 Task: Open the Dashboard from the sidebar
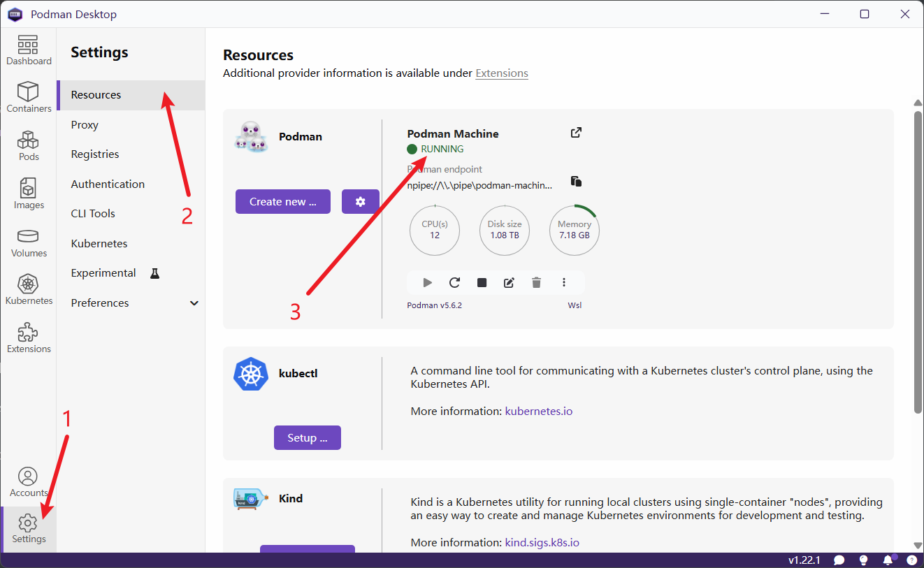[29, 51]
